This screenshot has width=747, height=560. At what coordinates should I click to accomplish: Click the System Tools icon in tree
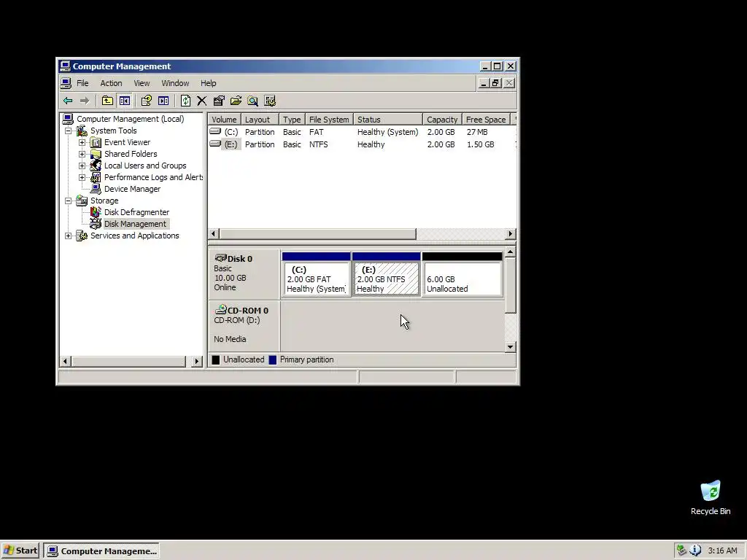tap(82, 131)
